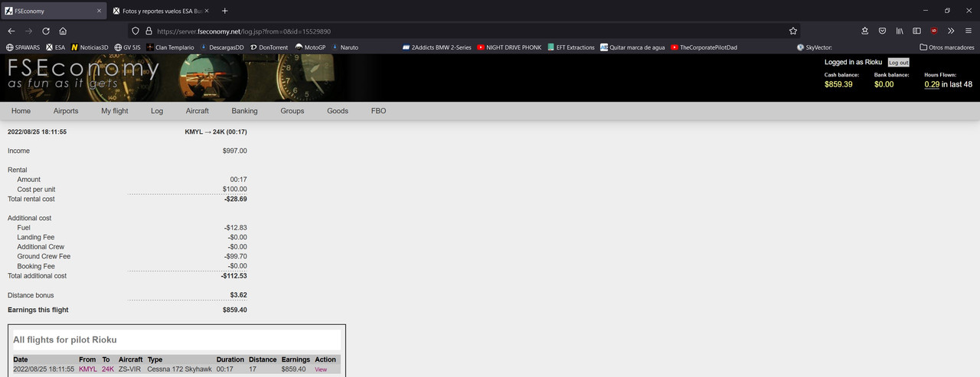This screenshot has height=377, width=980.
Task: Open the Airports menu
Action: (66, 111)
